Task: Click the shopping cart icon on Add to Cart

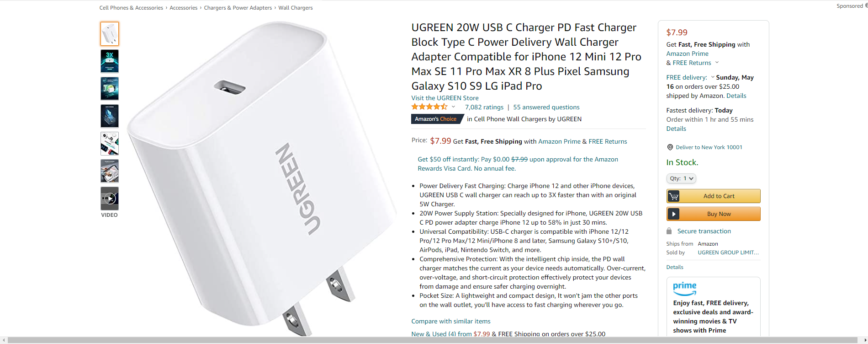Action: point(673,196)
